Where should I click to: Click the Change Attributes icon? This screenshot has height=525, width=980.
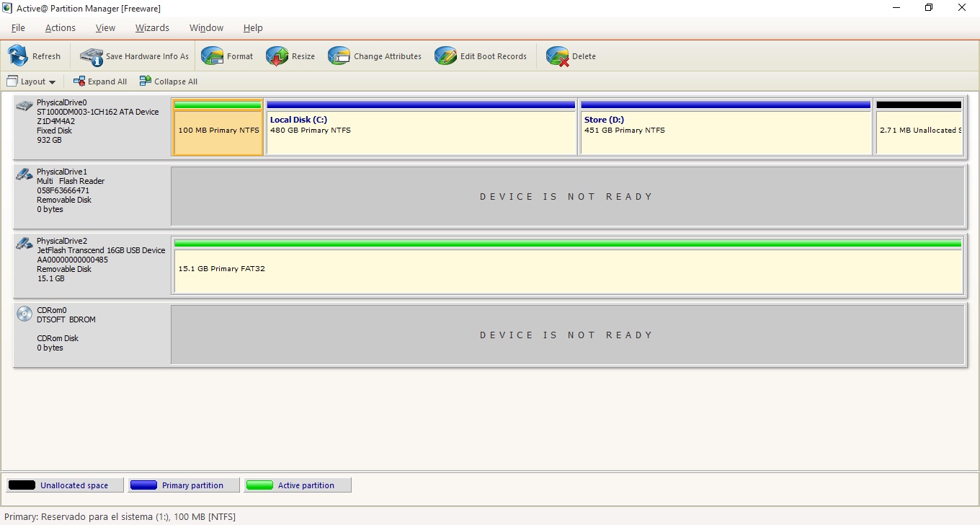coord(339,56)
